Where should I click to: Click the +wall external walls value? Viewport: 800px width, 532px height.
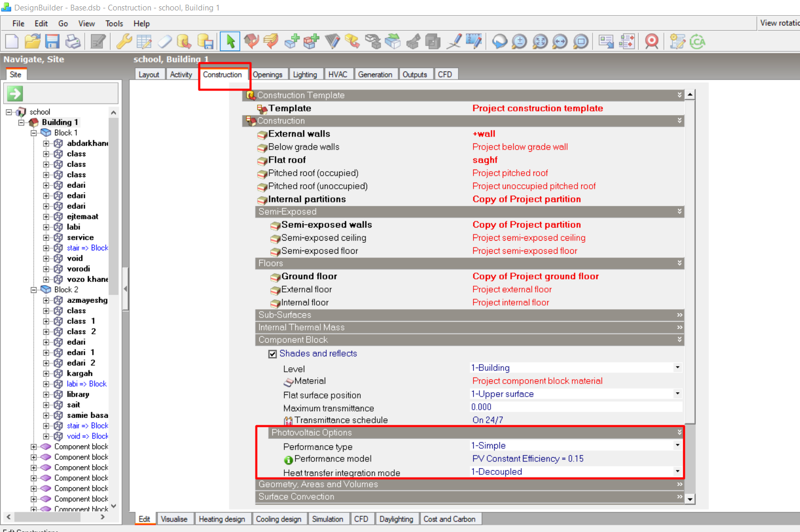tap(484, 134)
